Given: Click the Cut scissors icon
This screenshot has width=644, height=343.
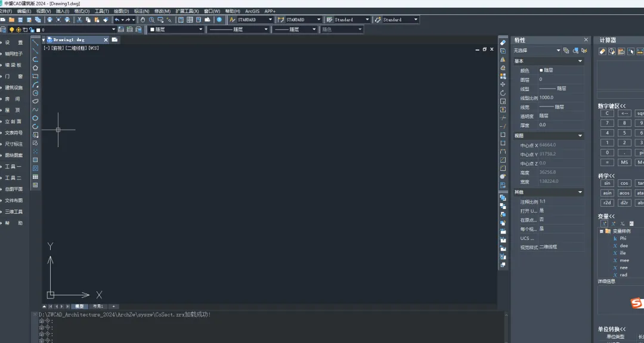Looking at the screenshot, I should [79, 20].
